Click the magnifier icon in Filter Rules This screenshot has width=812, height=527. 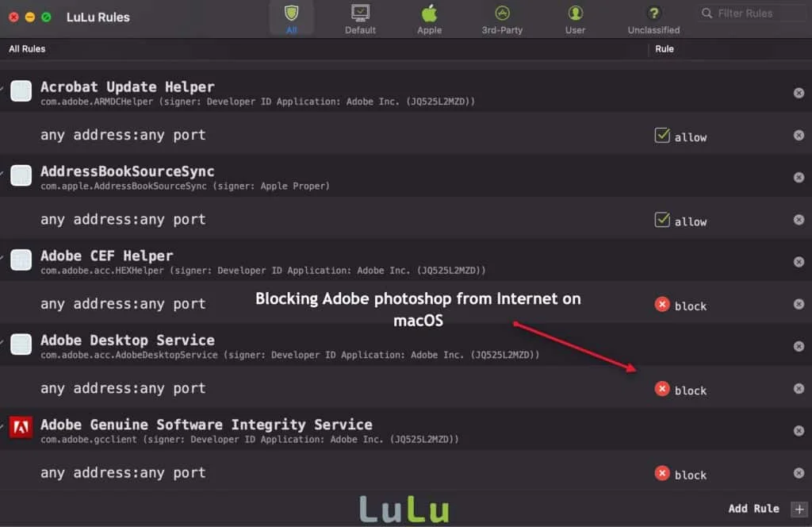click(x=707, y=13)
